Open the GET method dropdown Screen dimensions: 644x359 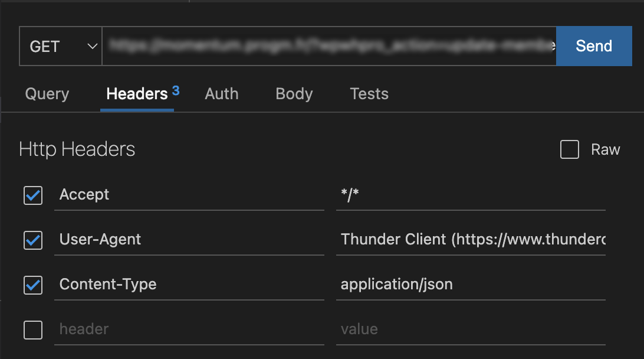click(x=60, y=46)
